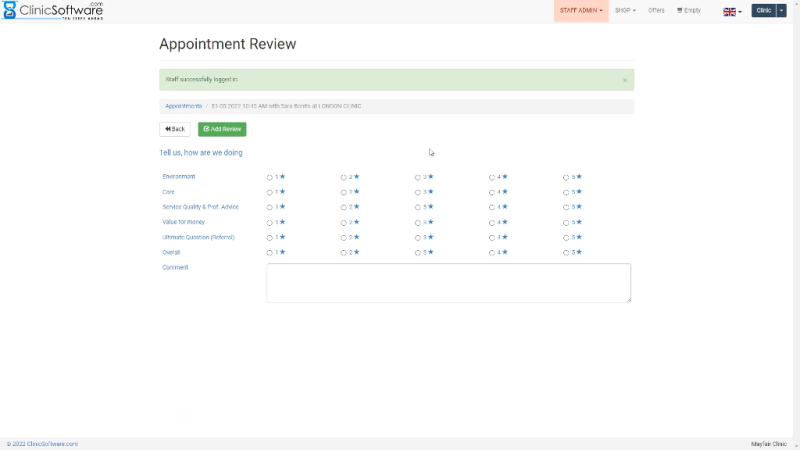Click the Comment text box

448,283
